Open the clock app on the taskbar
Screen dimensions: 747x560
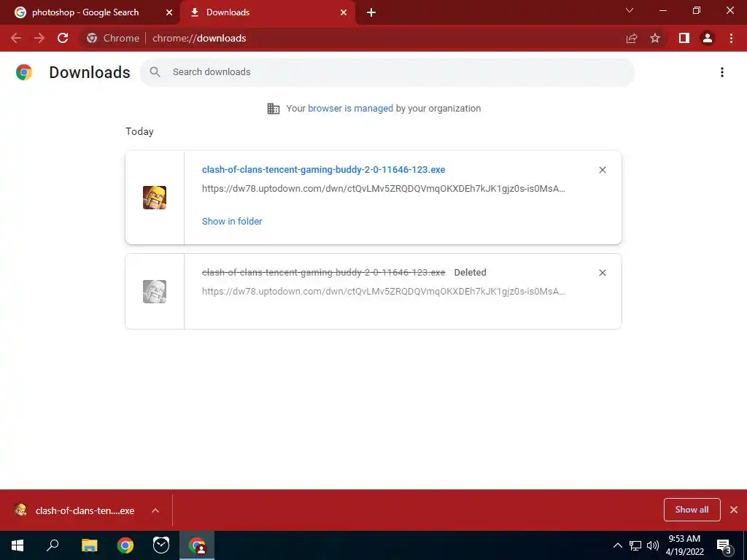(x=161, y=545)
